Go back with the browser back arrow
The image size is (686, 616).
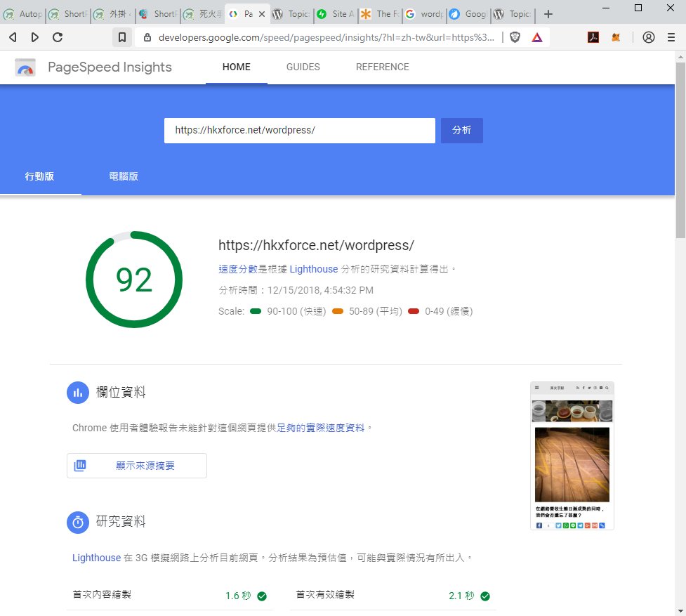pyautogui.click(x=13, y=37)
